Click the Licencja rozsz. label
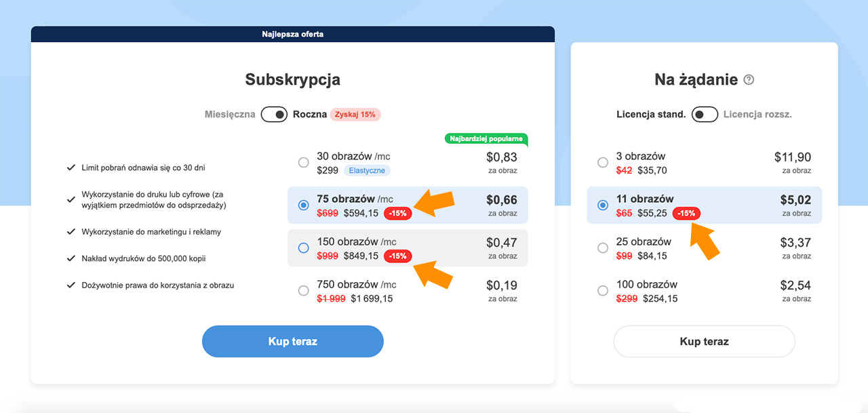The height and width of the screenshot is (413, 868). coord(757,115)
